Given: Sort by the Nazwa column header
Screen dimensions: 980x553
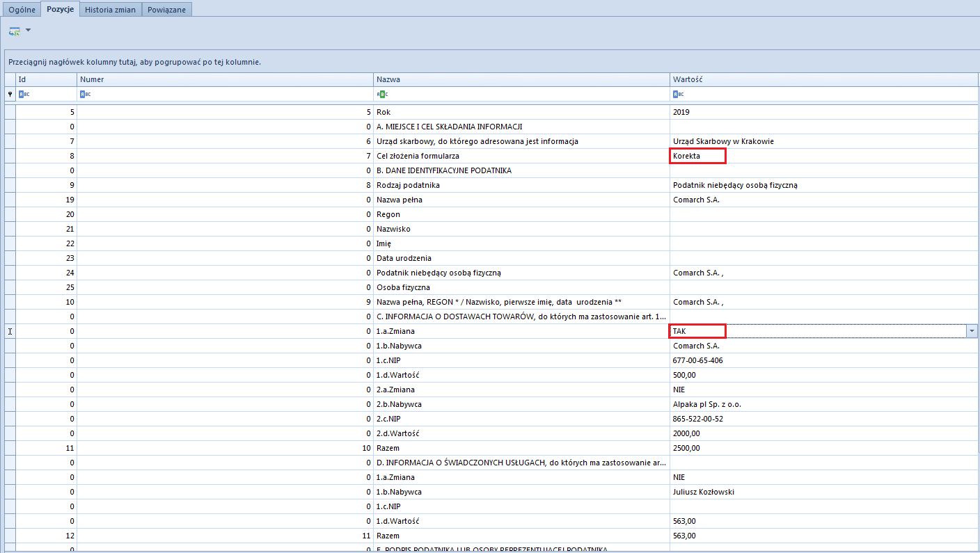Looking at the screenshot, I should tap(521, 79).
